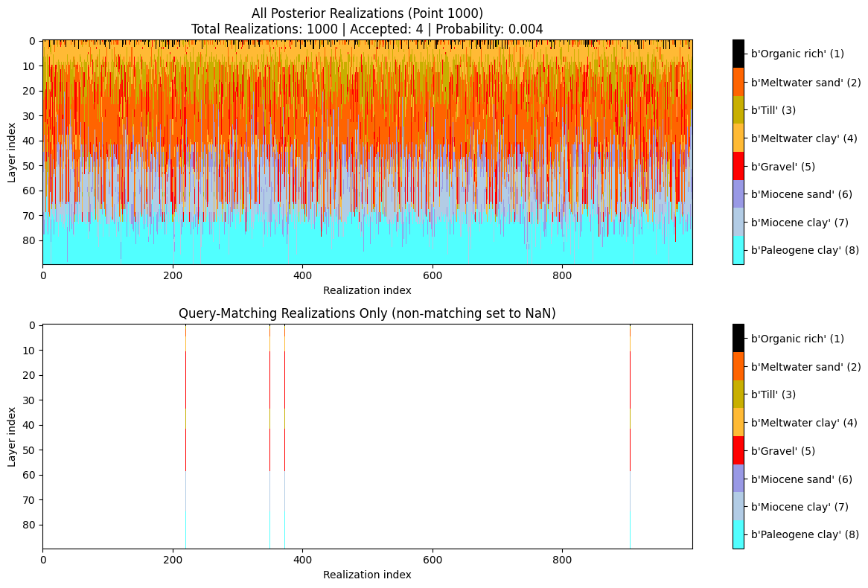Viewport: 868px width, 588px height.
Task: Pick the cyan Paleogene clay swatch in top colorbar
Action: click(x=738, y=250)
